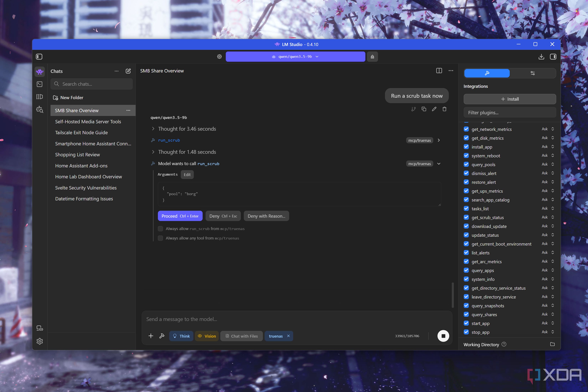Edit the user message with pencil icon

pyautogui.click(x=434, y=109)
